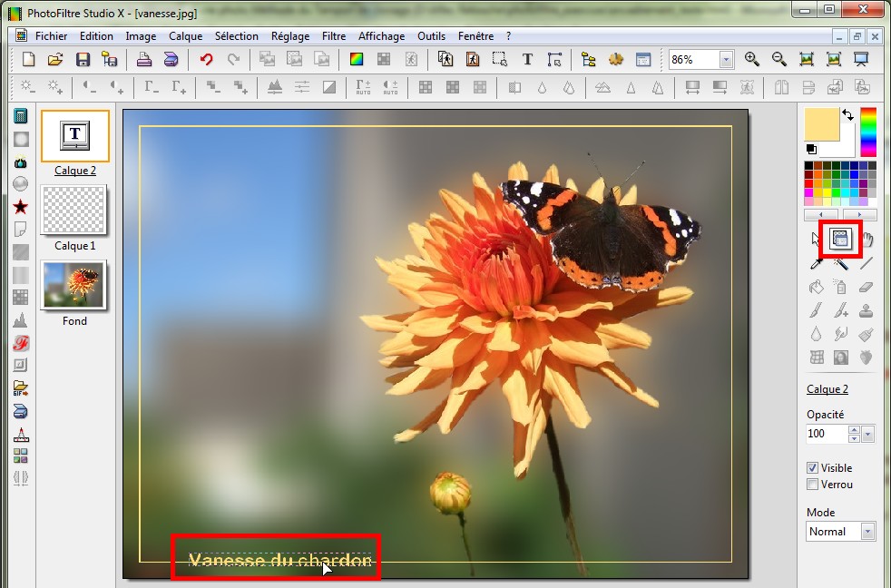The width and height of the screenshot is (891, 588).
Task: Select the line tool
Action: point(866,263)
